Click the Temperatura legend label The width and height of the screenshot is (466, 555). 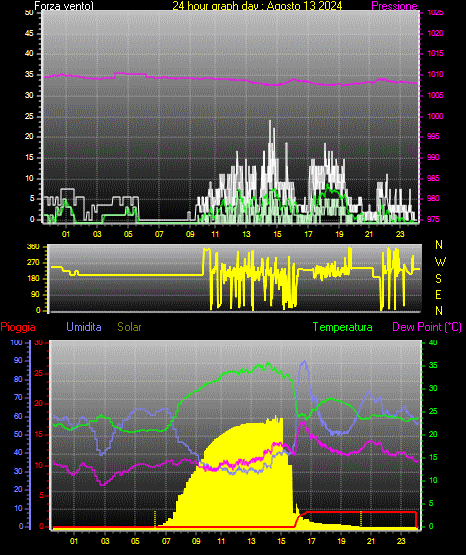tap(343, 327)
